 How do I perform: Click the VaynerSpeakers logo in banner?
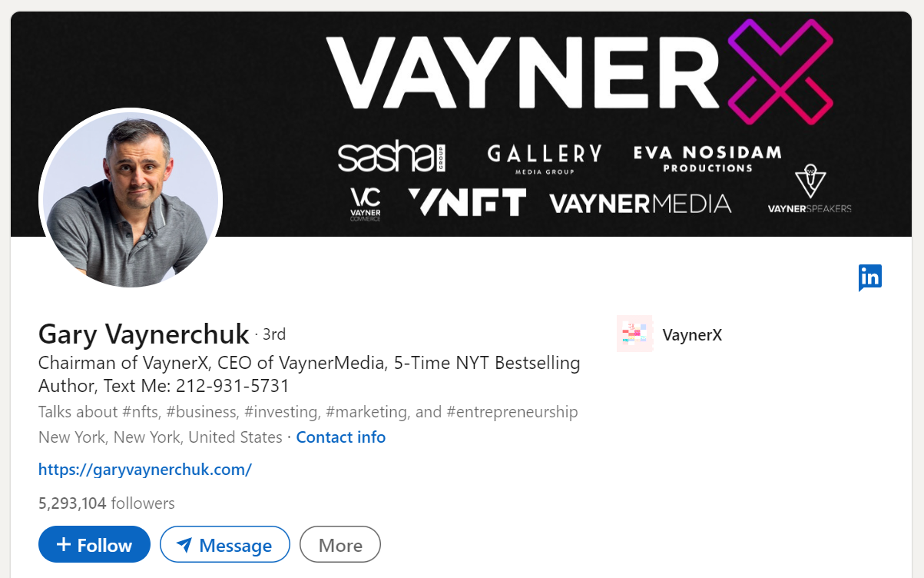click(x=810, y=189)
